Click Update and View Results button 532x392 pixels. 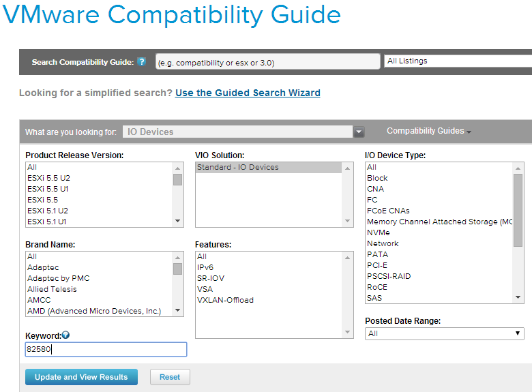point(81,377)
